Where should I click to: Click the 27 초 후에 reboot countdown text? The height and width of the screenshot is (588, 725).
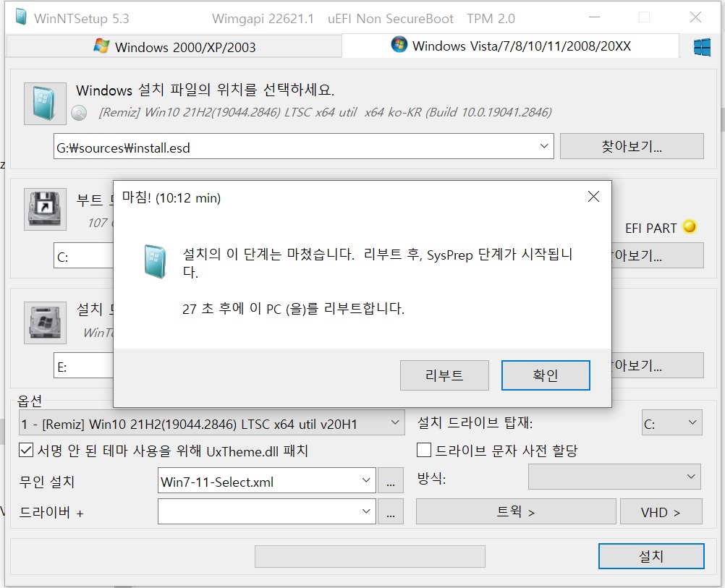tap(294, 308)
